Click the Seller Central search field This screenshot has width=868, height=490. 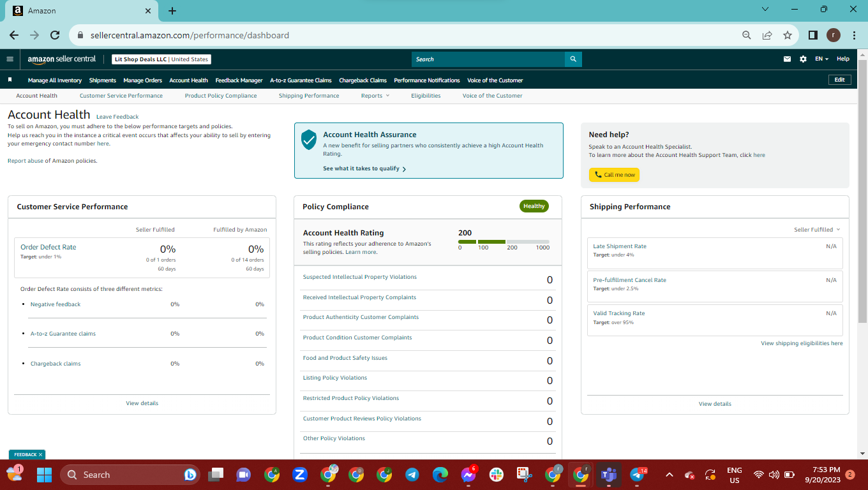[488, 59]
